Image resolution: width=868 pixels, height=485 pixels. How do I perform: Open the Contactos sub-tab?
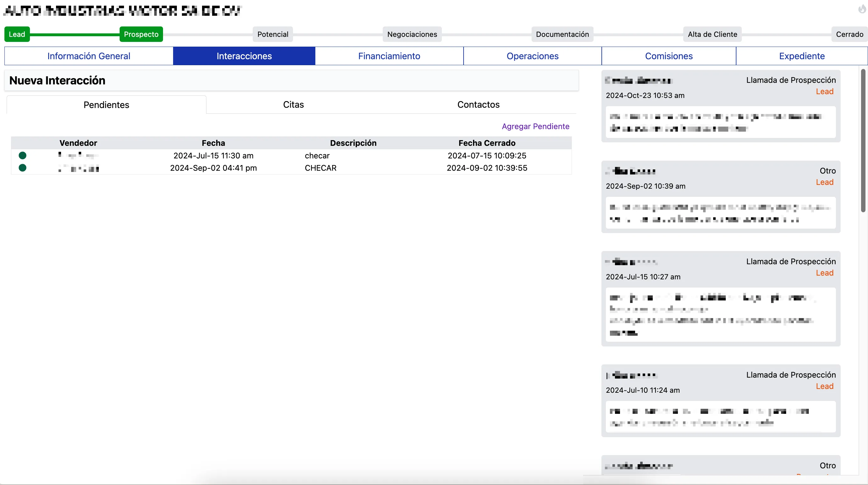pos(478,105)
